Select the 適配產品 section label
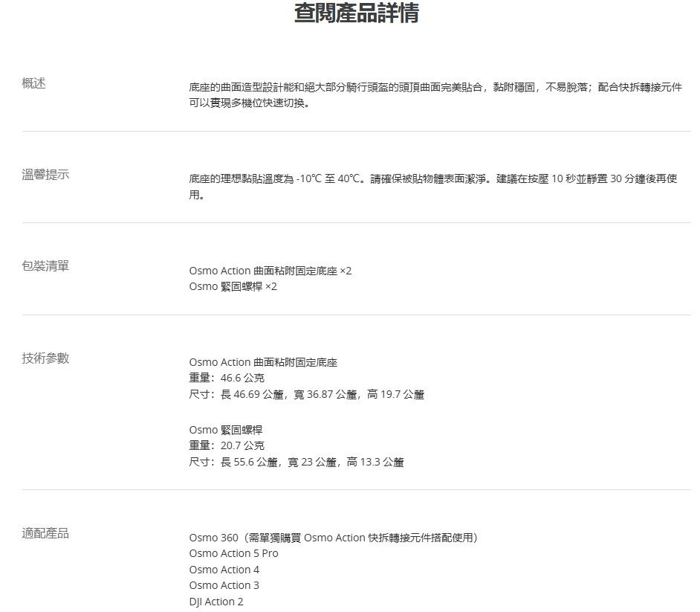700x612 pixels. click(x=46, y=533)
